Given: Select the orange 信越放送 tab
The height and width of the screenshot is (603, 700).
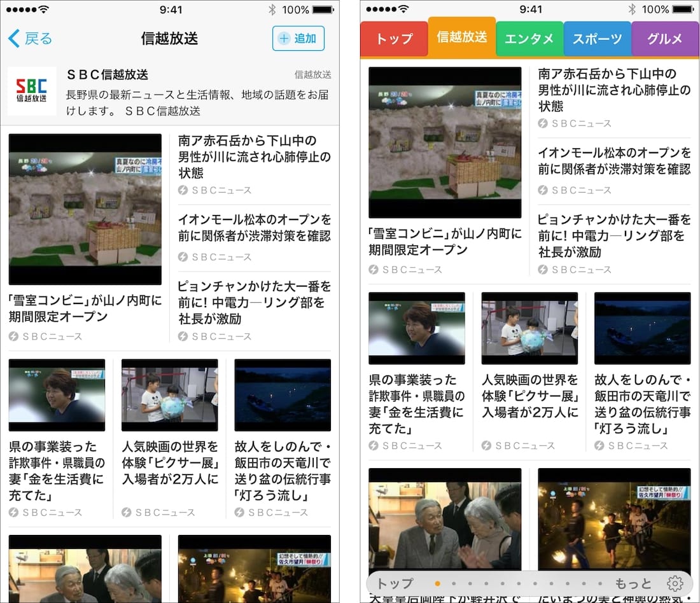Looking at the screenshot, I should pos(461,37).
